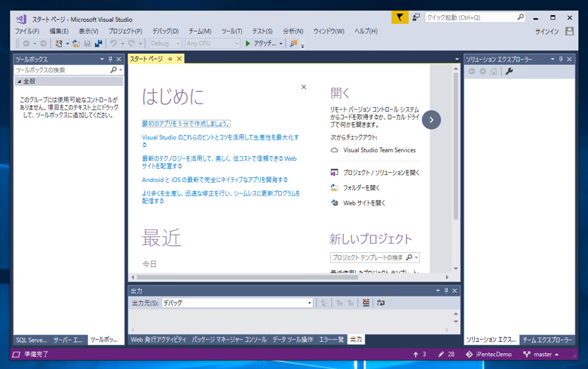Open the Output panel window position dropdown
The image size is (588, 369).
tap(438, 291)
